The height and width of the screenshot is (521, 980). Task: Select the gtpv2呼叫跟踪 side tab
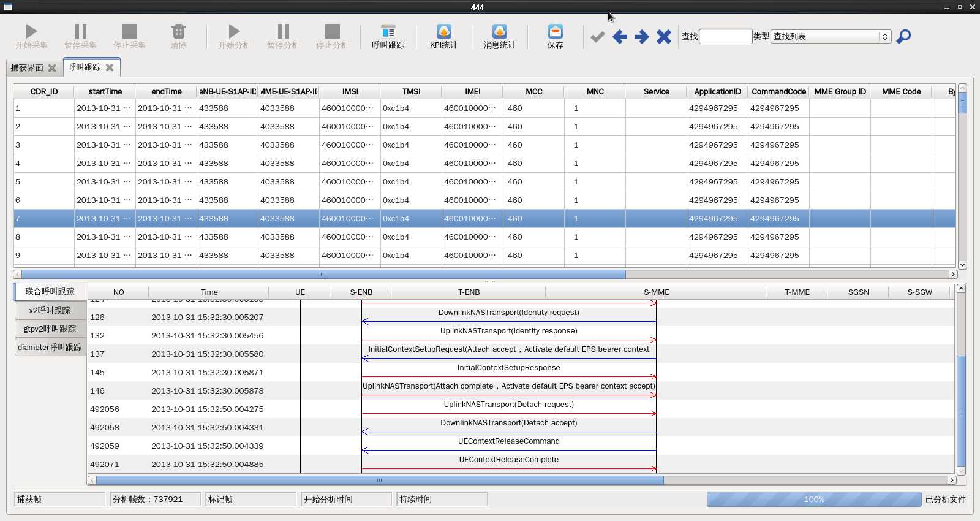point(50,329)
